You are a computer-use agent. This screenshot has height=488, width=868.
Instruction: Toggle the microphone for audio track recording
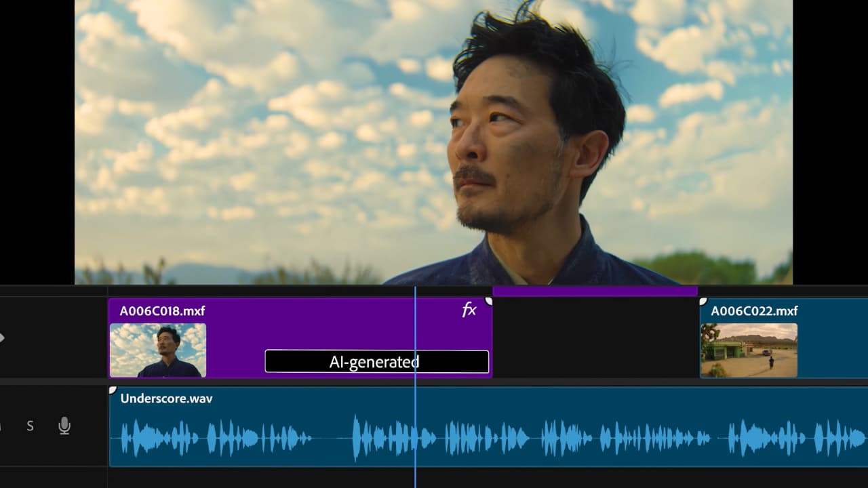click(64, 426)
